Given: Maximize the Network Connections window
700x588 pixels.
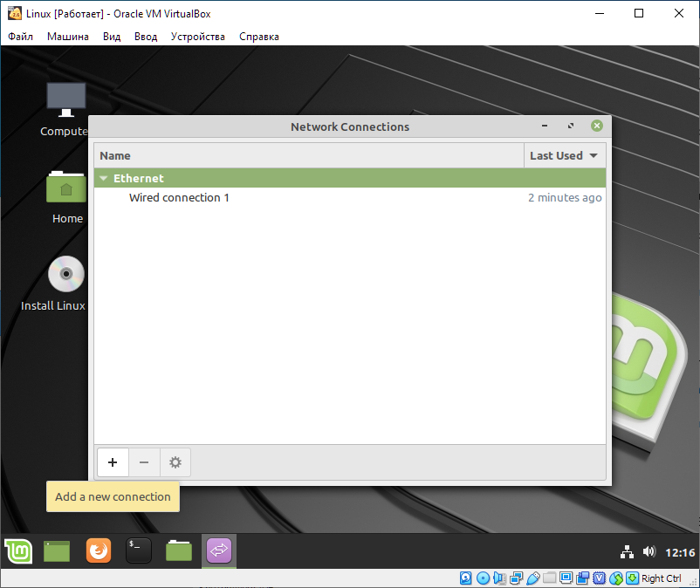Looking at the screenshot, I should point(571,126).
